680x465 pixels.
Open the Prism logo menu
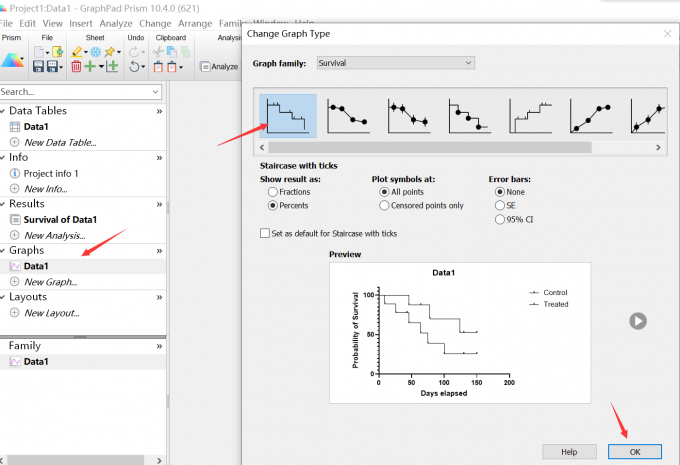point(12,60)
